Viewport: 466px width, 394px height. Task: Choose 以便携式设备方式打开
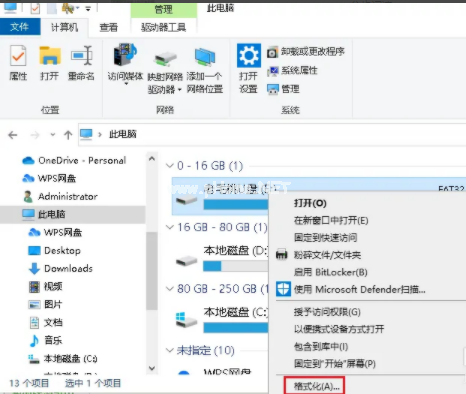(339, 329)
